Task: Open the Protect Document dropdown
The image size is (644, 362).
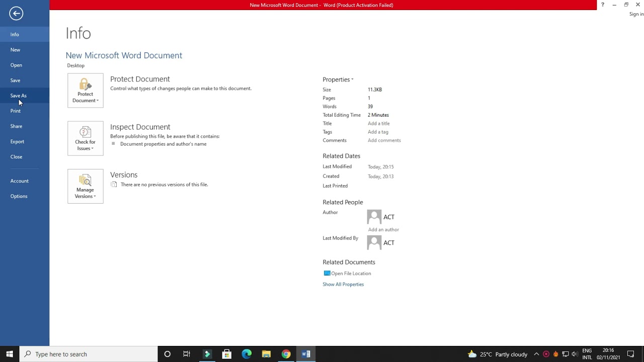Action: (86, 90)
